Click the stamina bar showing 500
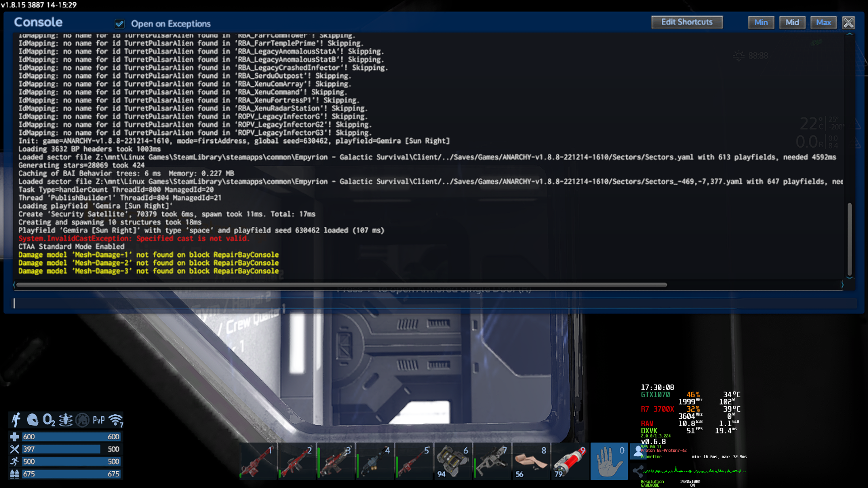Viewport: 868px width, 488px height. (71, 461)
